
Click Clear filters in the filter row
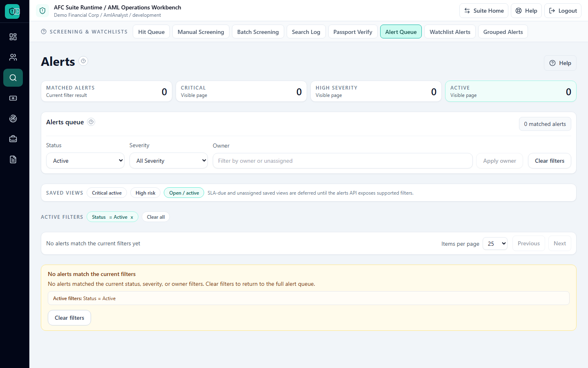coord(550,161)
